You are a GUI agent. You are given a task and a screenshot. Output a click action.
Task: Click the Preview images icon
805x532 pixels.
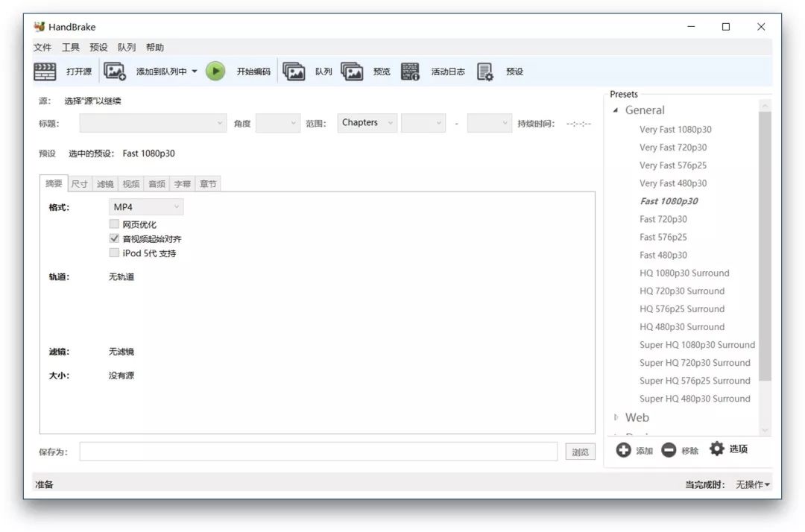352,72
